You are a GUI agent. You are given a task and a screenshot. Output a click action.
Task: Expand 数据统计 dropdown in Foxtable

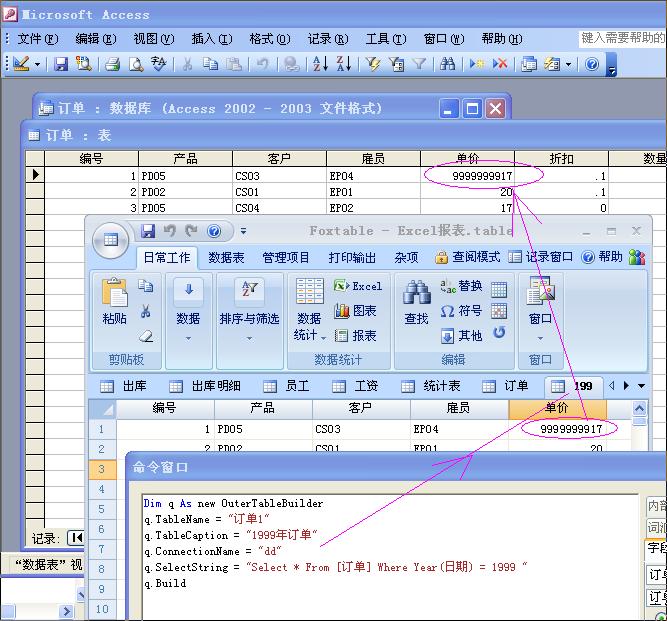[x=323, y=338]
